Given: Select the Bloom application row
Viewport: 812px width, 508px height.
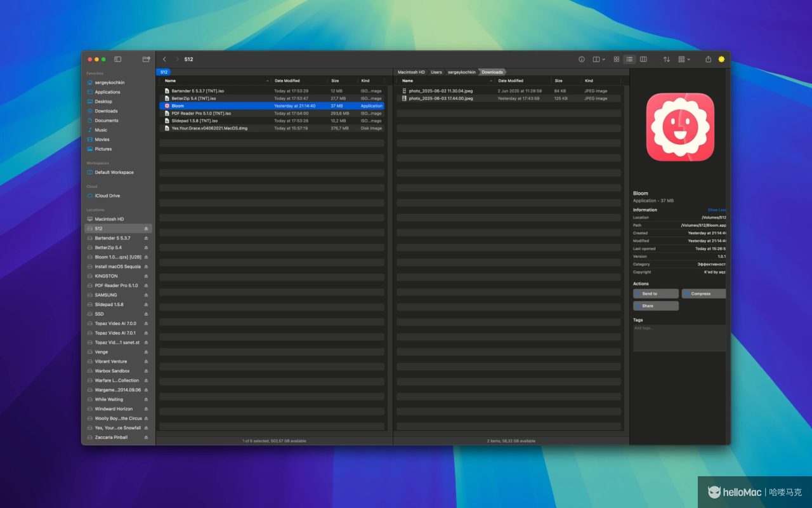Looking at the screenshot, I should pos(272,106).
